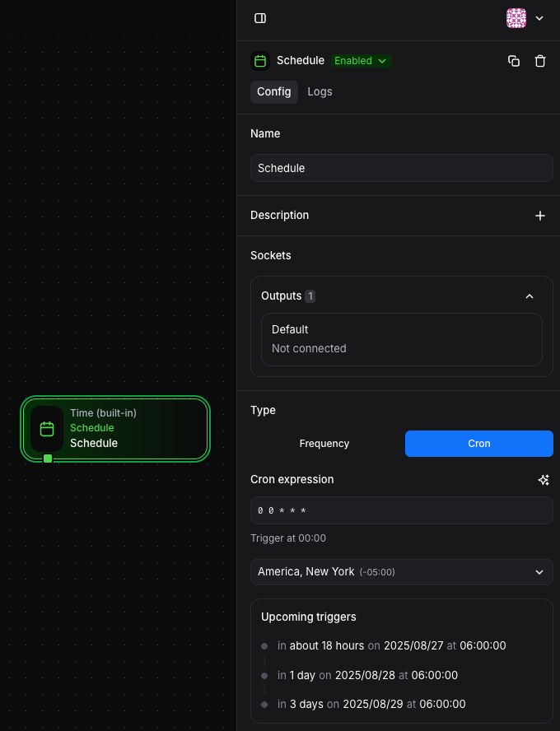Click the Default output socket entry

pos(401,339)
